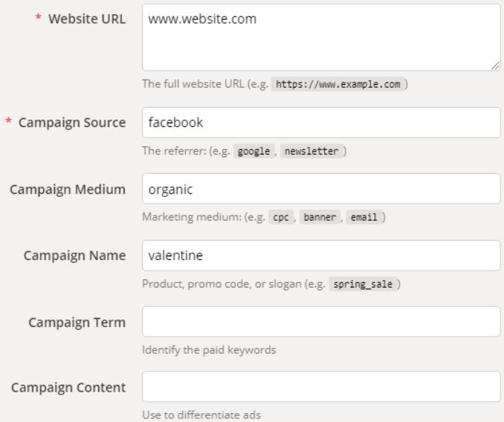Click 'Product, promo code, or slogan' hint

click(x=222, y=284)
